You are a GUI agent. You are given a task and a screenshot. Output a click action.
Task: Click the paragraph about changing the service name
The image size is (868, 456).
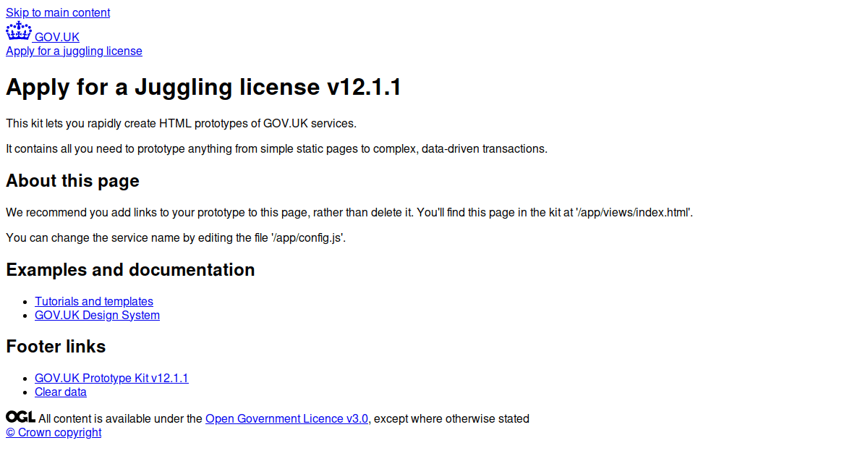[x=176, y=237]
